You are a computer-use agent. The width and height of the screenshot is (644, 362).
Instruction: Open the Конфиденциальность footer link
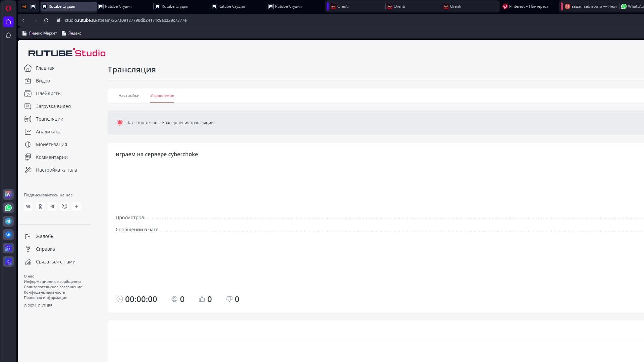(x=44, y=292)
